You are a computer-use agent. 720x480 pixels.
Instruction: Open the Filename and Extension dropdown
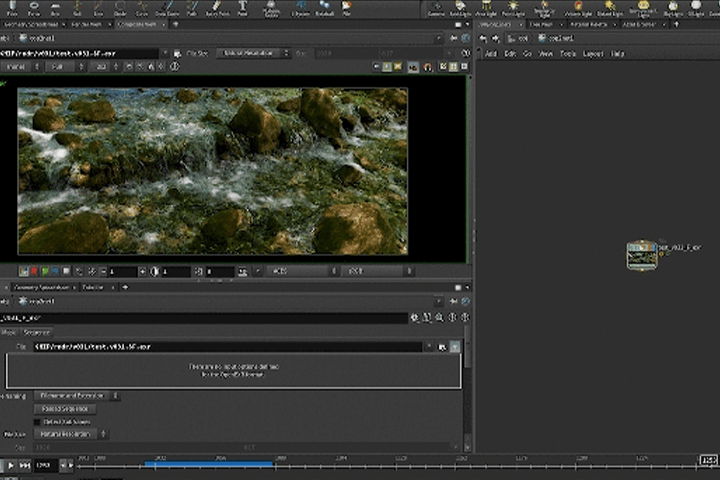coord(77,395)
